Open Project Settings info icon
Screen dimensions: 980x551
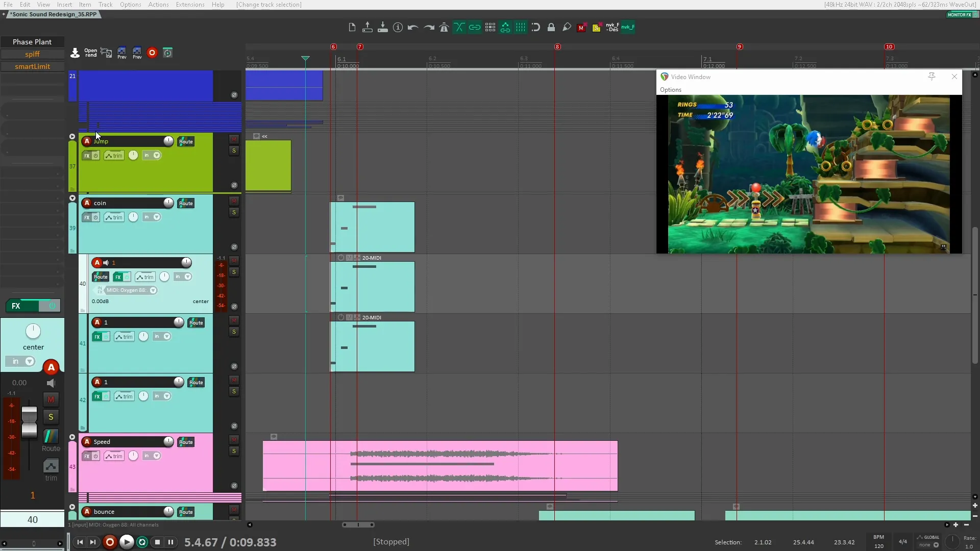(x=398, y=28)
